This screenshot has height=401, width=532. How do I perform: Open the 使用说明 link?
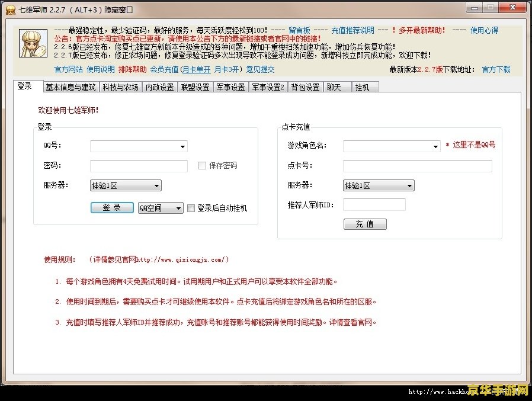(x=101, y=69)
